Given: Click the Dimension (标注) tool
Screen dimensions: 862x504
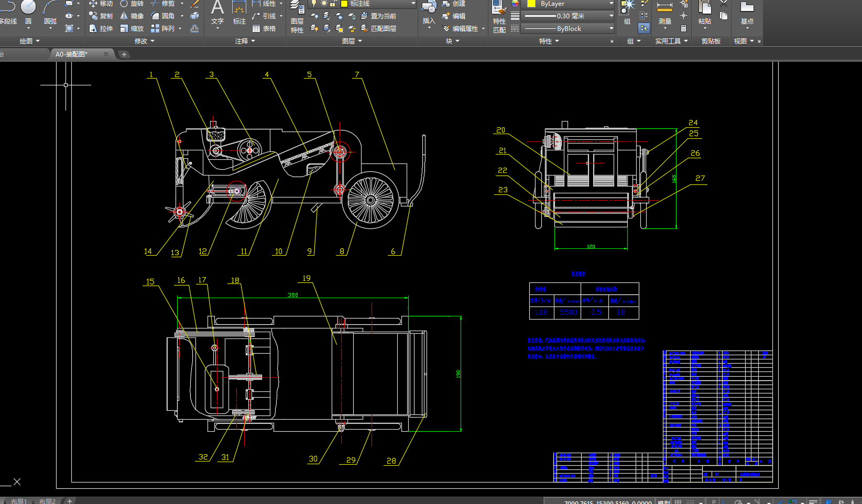Looking at the screenshot, I should pos(239,13).
